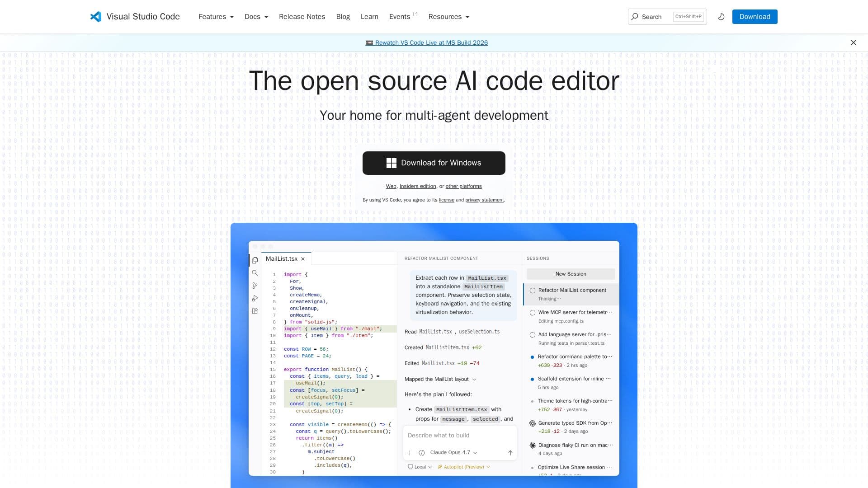Expand the Resources dropdown menu
868x488 pixels.
[448, 17]
